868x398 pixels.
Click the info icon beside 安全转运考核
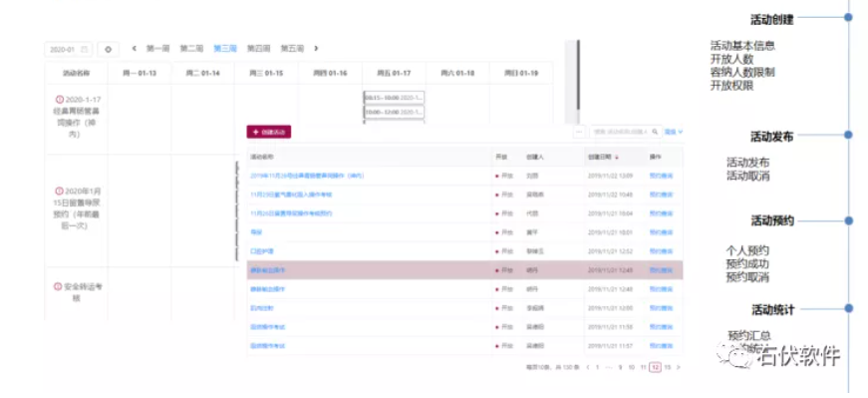pyautogui.click(x=58, y=286)
